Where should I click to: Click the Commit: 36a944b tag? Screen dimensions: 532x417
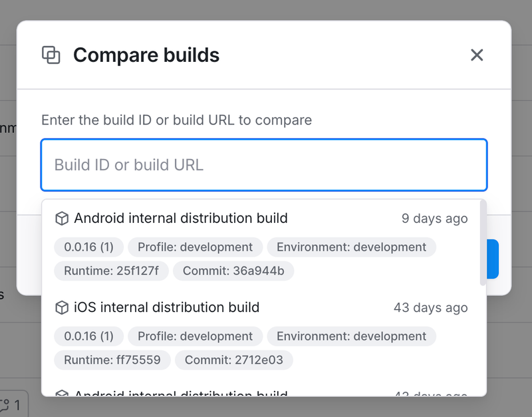coord(233,271)
